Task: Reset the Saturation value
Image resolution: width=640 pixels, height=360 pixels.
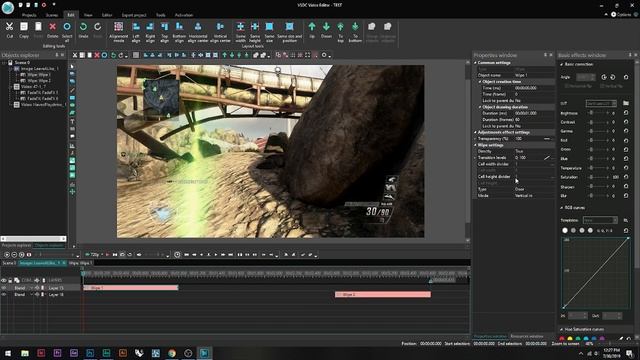Action: [x=626, y=177]
